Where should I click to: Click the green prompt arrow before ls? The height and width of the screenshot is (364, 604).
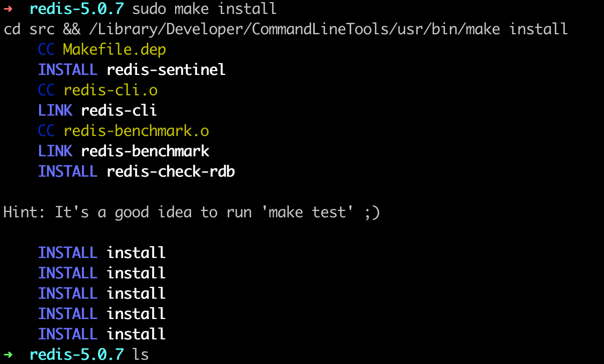click(x=9, y=354)
